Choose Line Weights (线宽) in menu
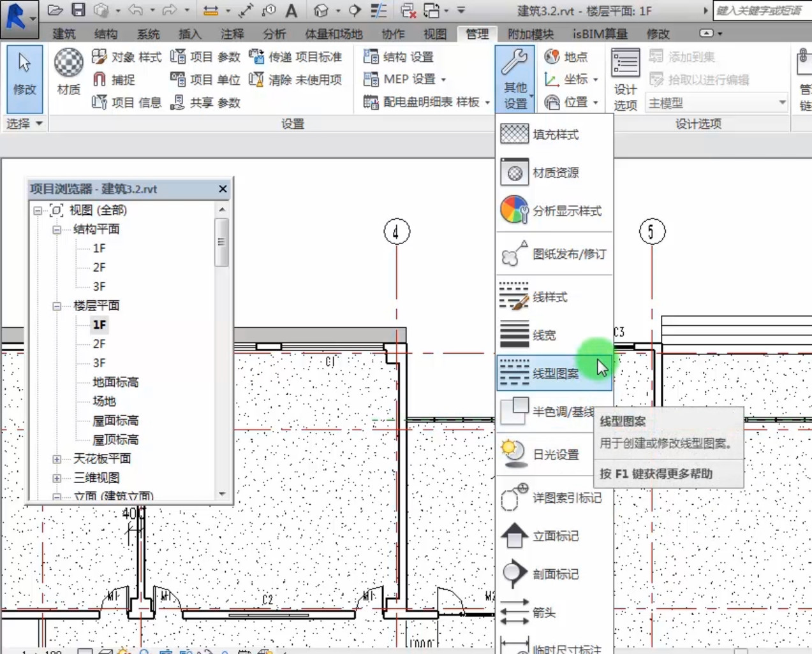812x654 pixels. 554,335
